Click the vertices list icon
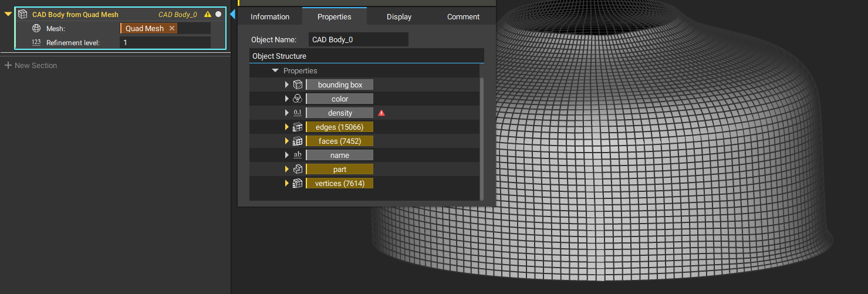 pos(298,183)
